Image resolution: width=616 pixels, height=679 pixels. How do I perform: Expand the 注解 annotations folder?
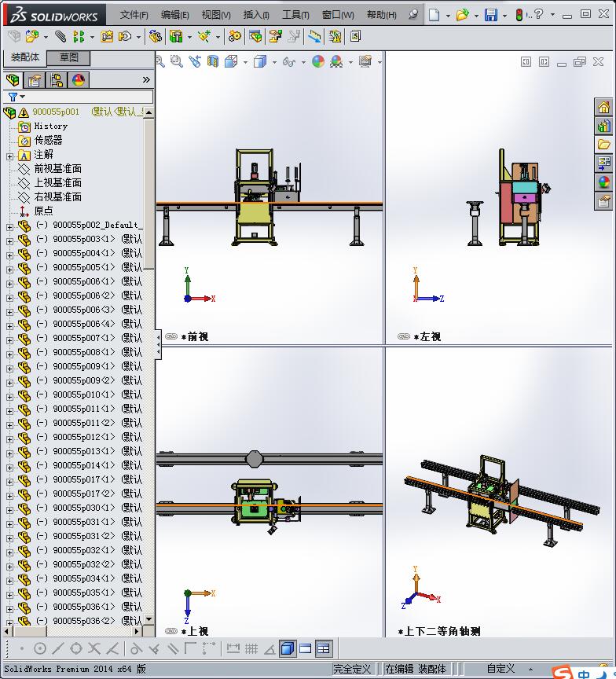click(x=9, y=156)
